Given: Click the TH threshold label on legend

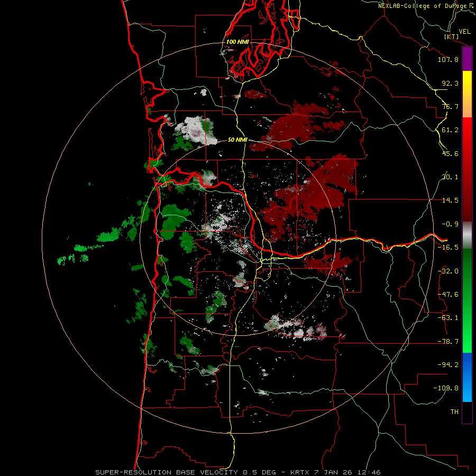Looking at the screenshot, I should click(454, 411).
